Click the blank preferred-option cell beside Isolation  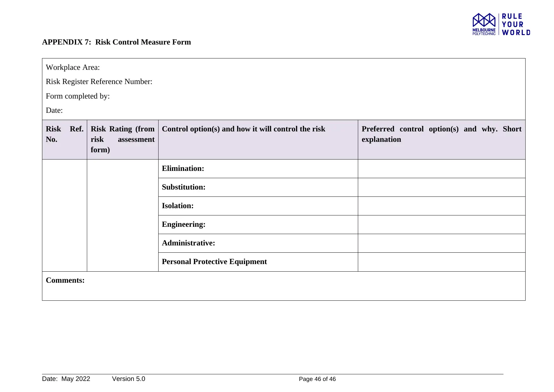(442, 206)
